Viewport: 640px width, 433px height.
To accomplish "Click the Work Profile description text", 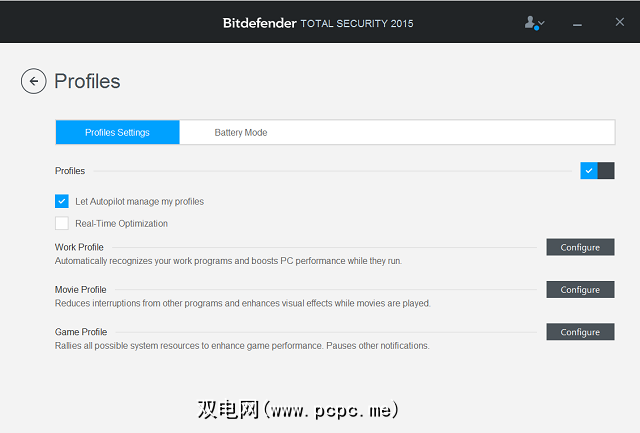I will pos(229,261).
